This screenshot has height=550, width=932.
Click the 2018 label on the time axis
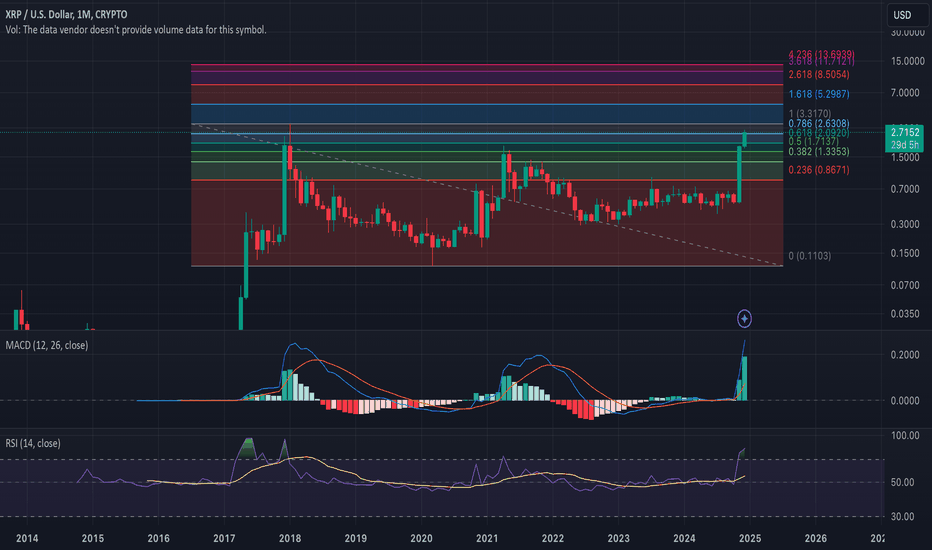click(289, 538)
